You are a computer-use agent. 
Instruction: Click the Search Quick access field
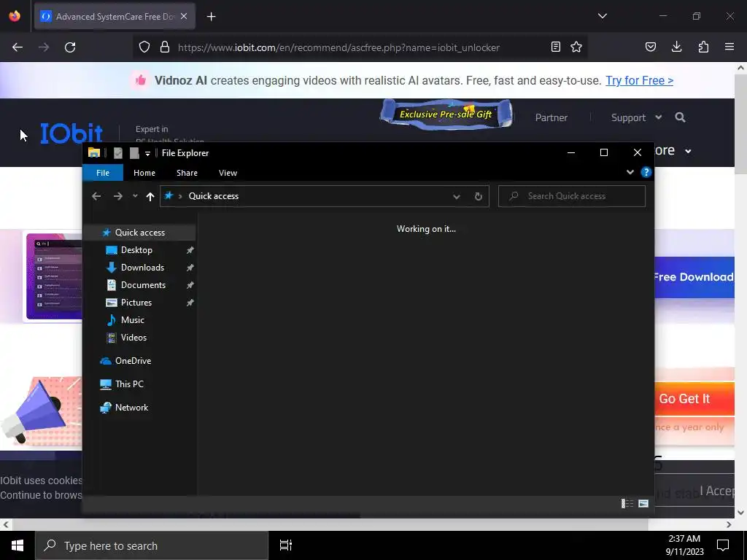click(572, 196)
